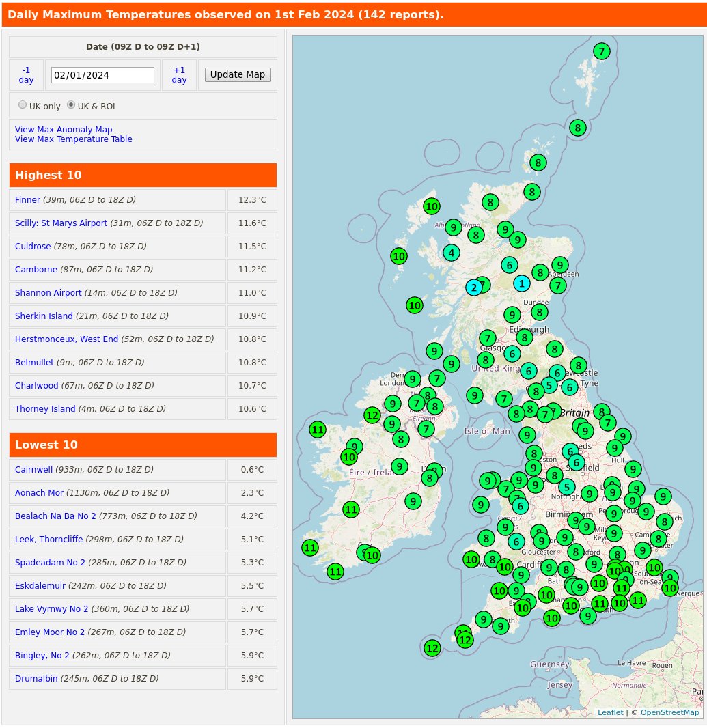
Task: Click the date input field
Action: click(102, 75)
